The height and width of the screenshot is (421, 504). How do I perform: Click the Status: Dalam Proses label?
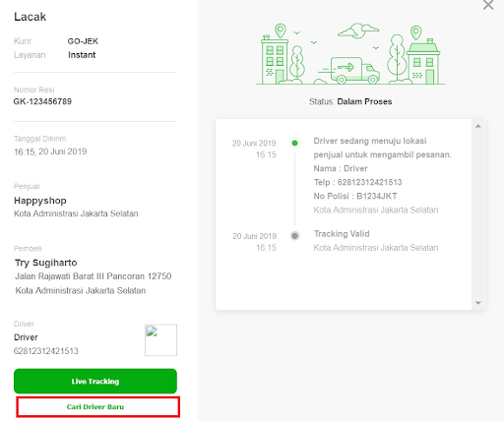[x=350, y=101]
